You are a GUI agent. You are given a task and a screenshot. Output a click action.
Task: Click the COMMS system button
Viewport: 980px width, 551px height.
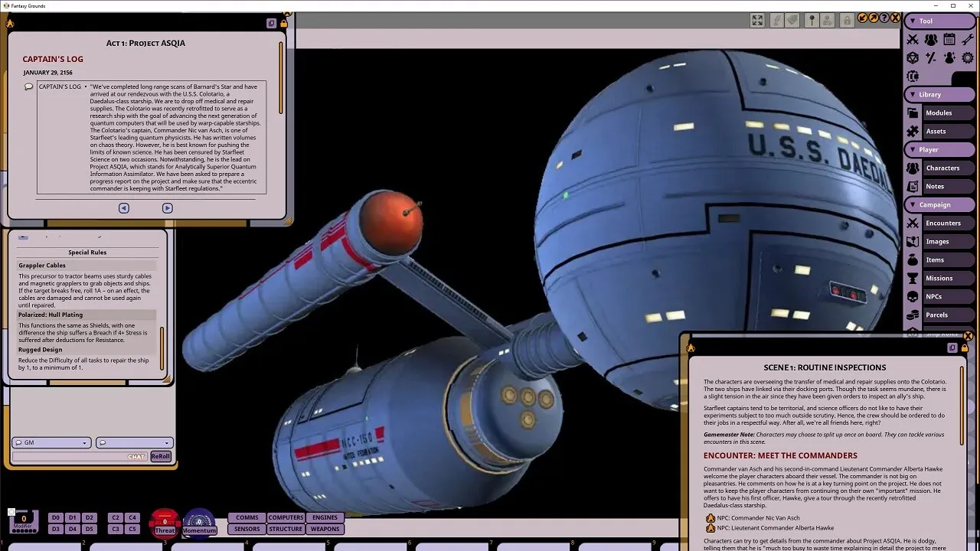tap(247, 518)
